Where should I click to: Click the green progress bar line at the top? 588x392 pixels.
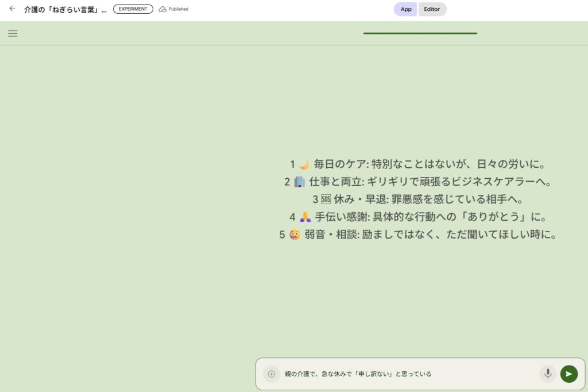coord(420,33)
